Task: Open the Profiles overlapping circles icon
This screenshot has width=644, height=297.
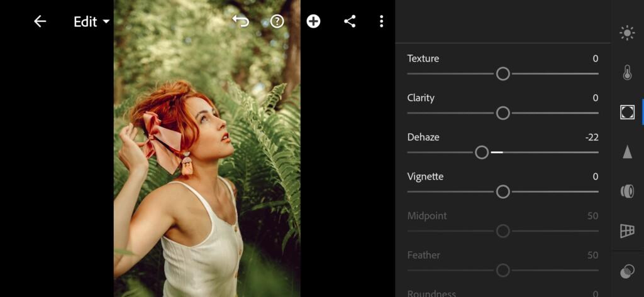Action: pos(627,271)
